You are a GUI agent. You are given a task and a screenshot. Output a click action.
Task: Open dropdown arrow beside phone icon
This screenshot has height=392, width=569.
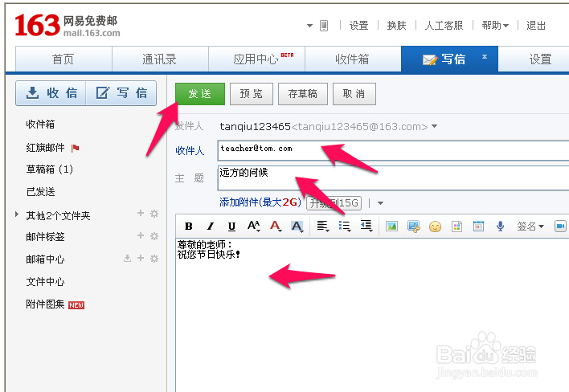tap(309, 26)
